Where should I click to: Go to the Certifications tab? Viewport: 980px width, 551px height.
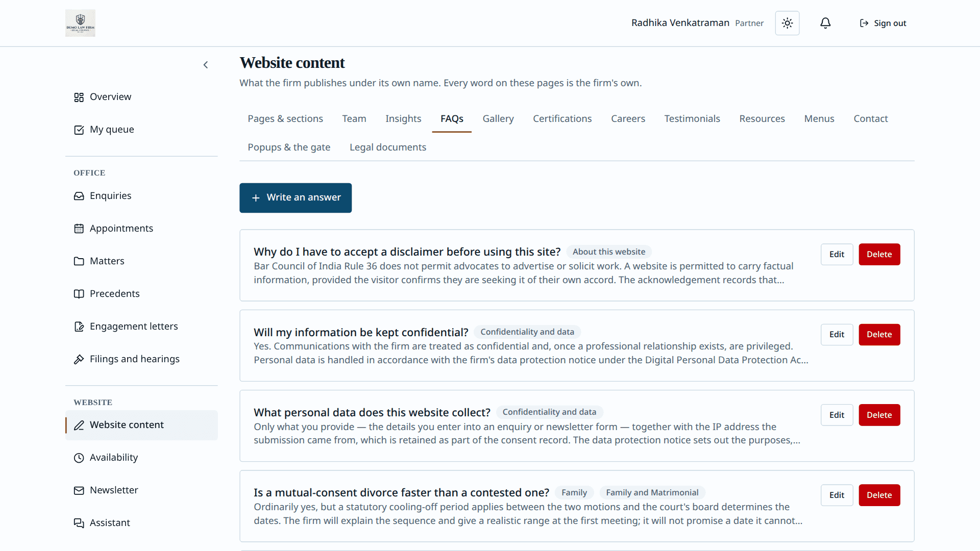pos(562,118)
